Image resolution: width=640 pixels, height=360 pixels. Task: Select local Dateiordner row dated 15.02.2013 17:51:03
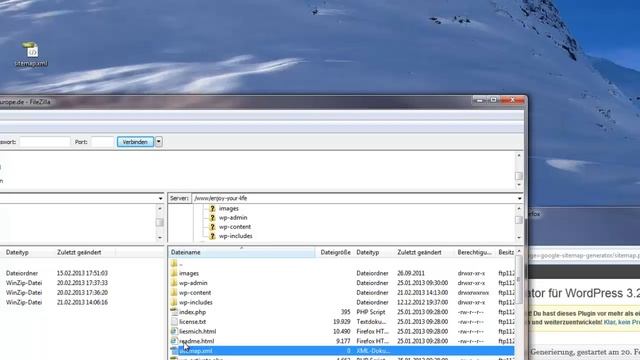(x=82, y=273)
